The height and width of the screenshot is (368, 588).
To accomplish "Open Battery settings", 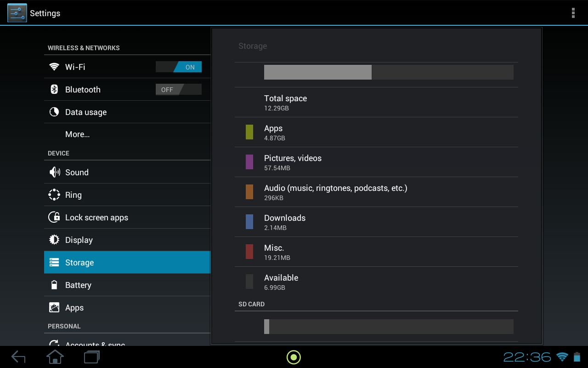I will point(127,285).
